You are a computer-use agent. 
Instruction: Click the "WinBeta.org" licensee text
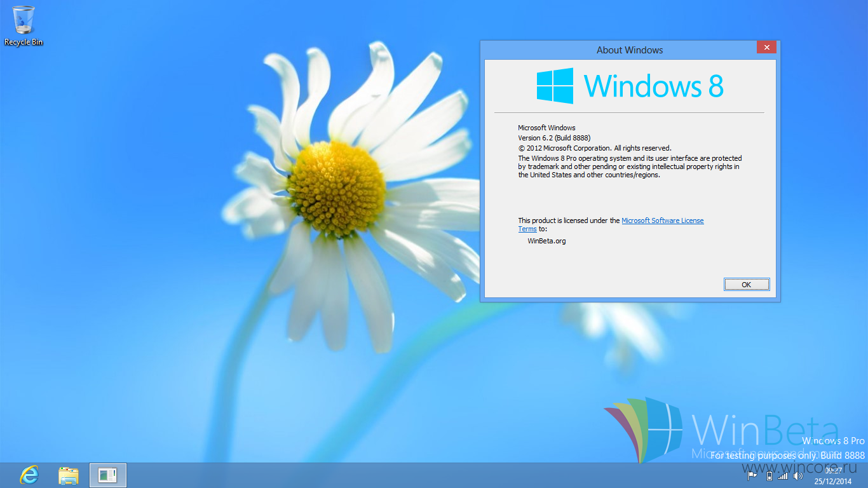click(x=546, y=241)
